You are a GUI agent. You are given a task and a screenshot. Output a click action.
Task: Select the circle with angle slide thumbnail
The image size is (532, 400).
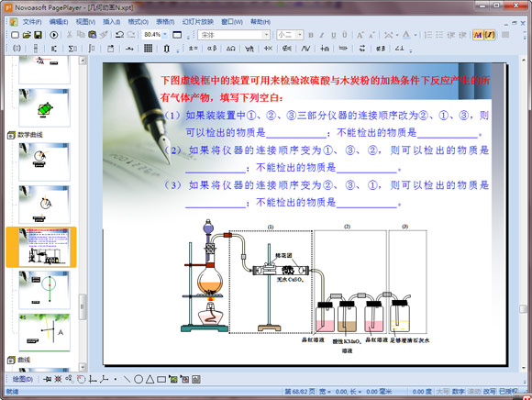[x=44, y=161]
